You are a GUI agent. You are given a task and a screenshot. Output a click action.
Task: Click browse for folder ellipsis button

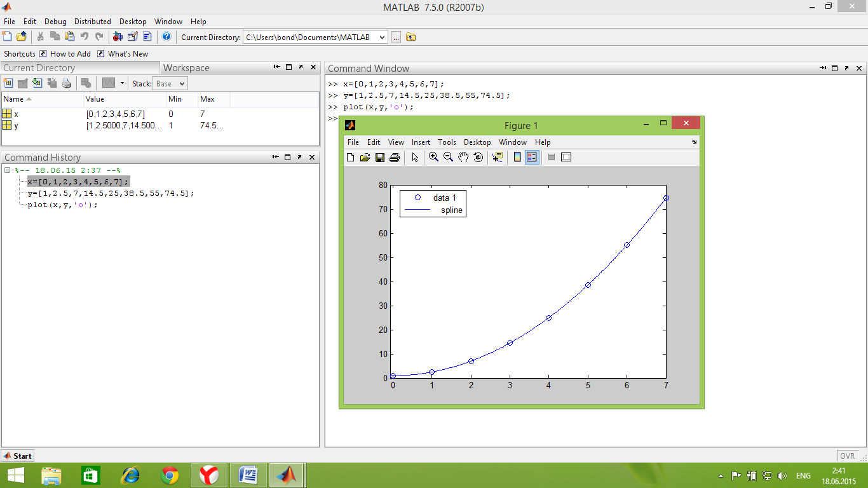coord(396,37)
